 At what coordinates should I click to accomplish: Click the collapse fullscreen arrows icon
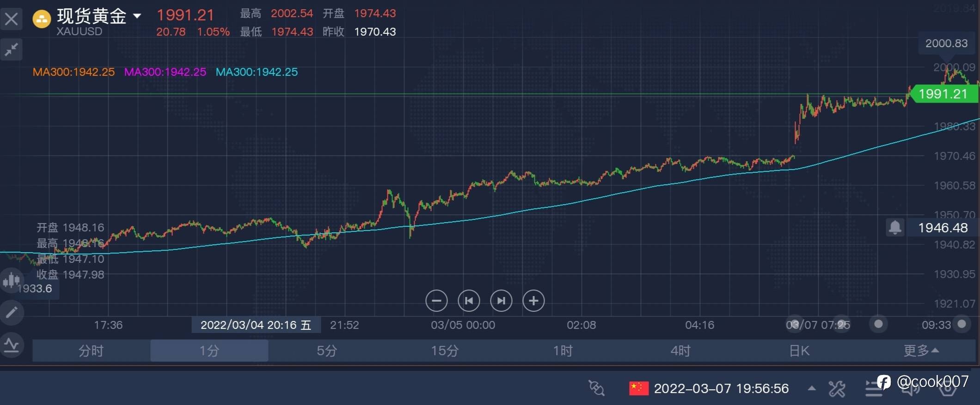pos(12,49)
